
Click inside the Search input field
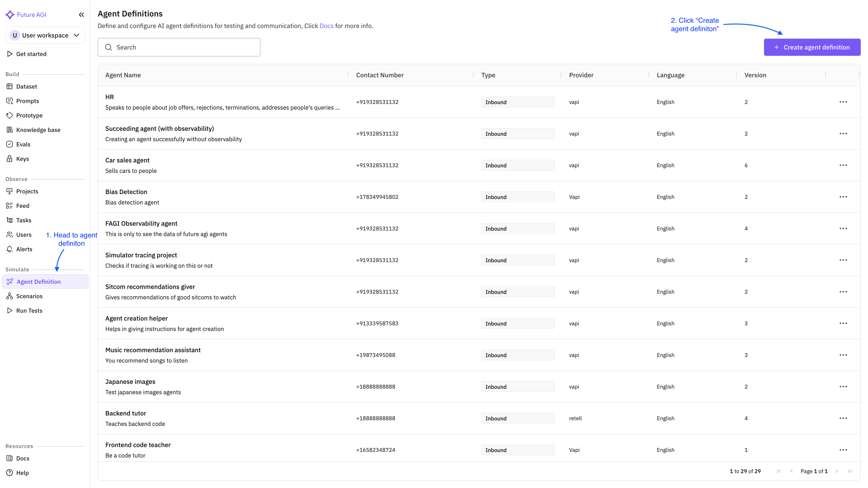(179, 47)
